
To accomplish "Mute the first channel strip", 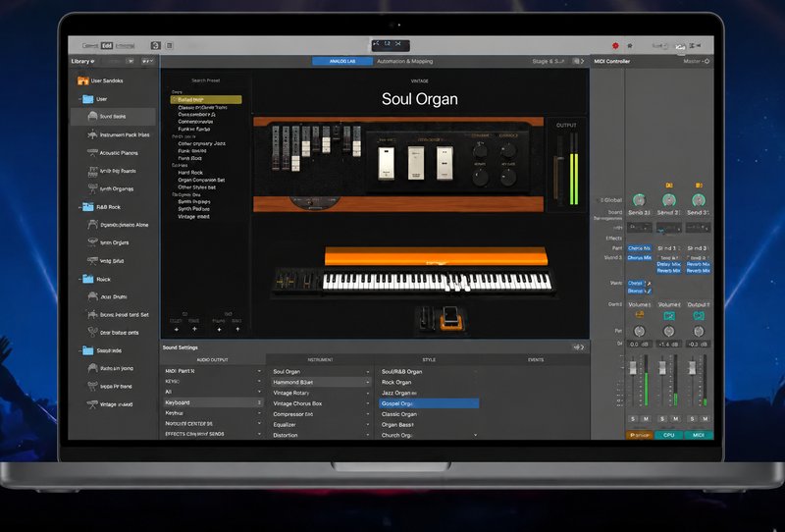I will (x=646, y=418).
